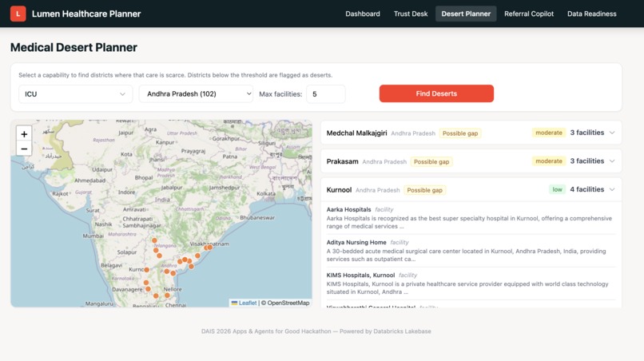Click the Bhubaneswar label on the map
644x361 pixels.
[x=257, y=218]
